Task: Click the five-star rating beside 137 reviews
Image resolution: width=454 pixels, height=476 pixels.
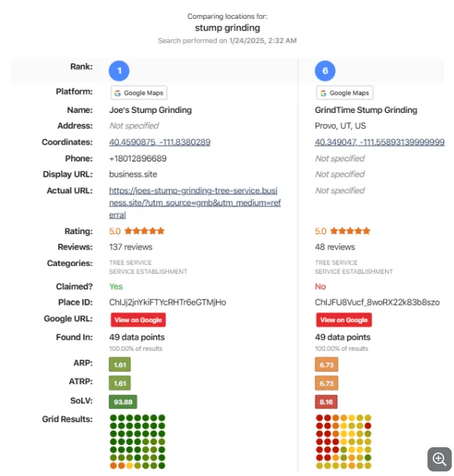Action: click(x=145, y=231)
